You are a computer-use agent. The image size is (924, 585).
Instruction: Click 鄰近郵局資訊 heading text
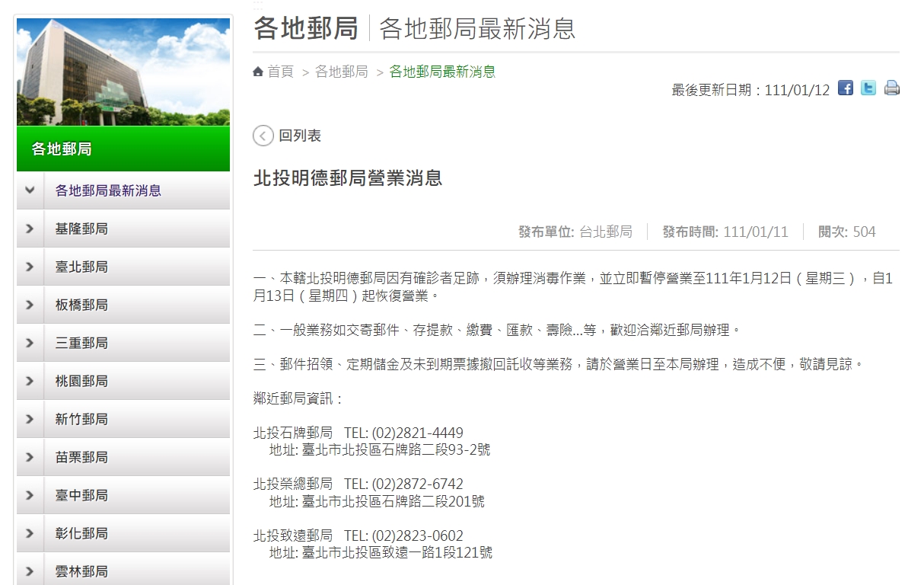point(298,398)
